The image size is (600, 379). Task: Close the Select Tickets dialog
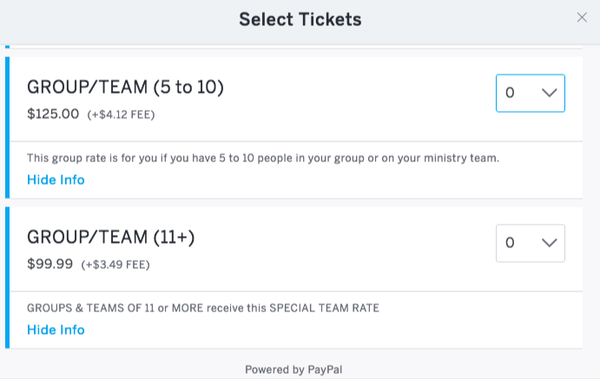[x=582, y=18]
